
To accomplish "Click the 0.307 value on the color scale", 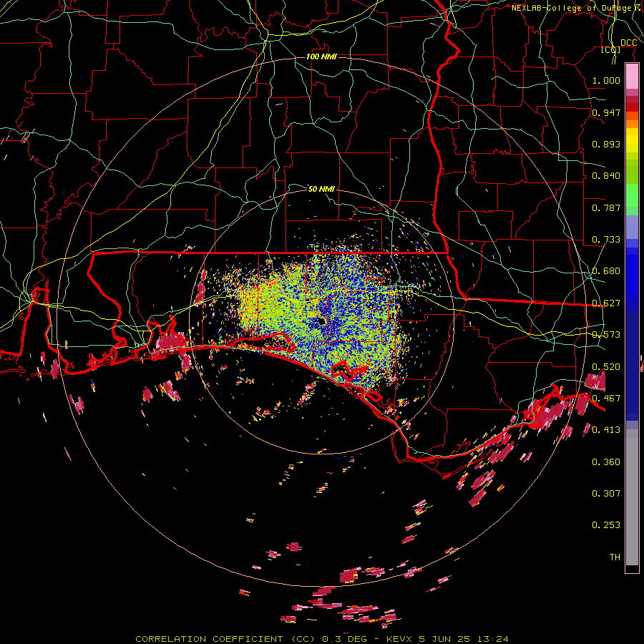I will pyautogui.click(x=606, y=494).
